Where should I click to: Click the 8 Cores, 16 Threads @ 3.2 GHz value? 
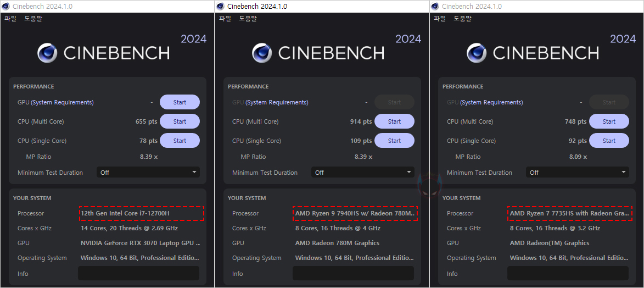click(555, 228)
